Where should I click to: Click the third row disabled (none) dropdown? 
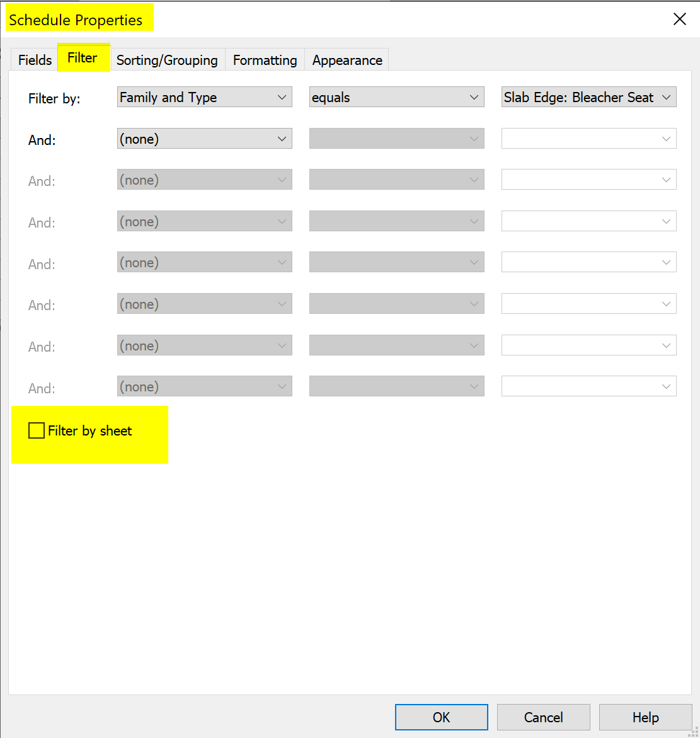204,180
